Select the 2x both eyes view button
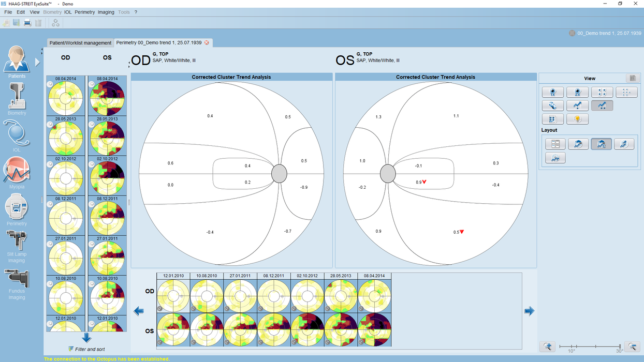 click(577, 93)
